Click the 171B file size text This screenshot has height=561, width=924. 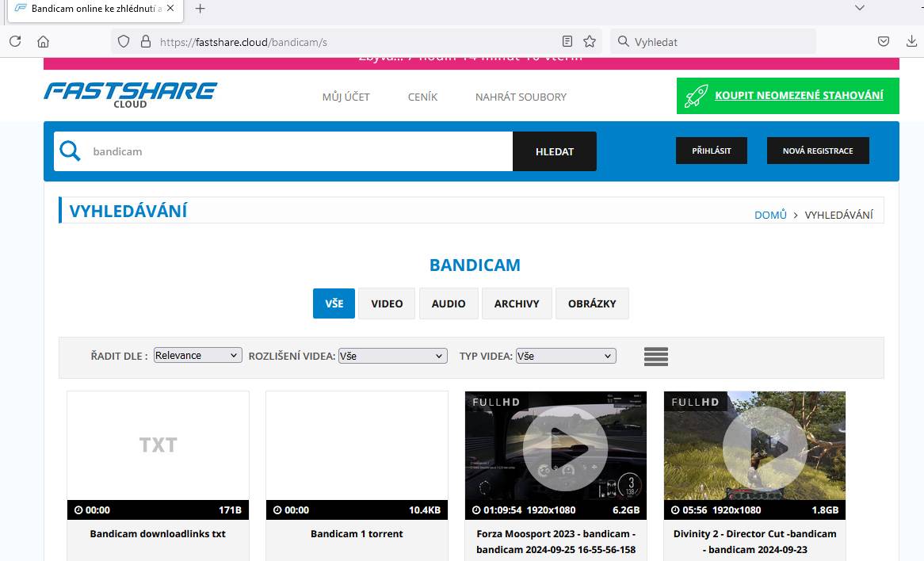click(x=230, y=510)
